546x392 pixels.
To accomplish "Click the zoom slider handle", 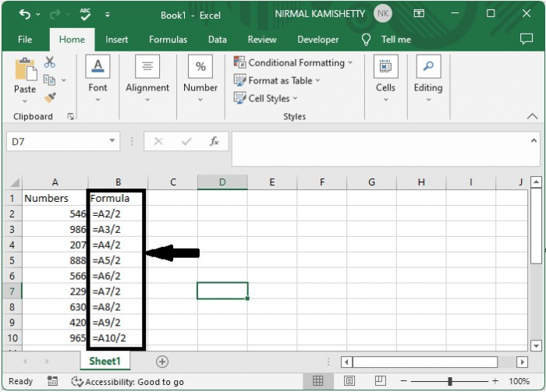I will 450,382.
